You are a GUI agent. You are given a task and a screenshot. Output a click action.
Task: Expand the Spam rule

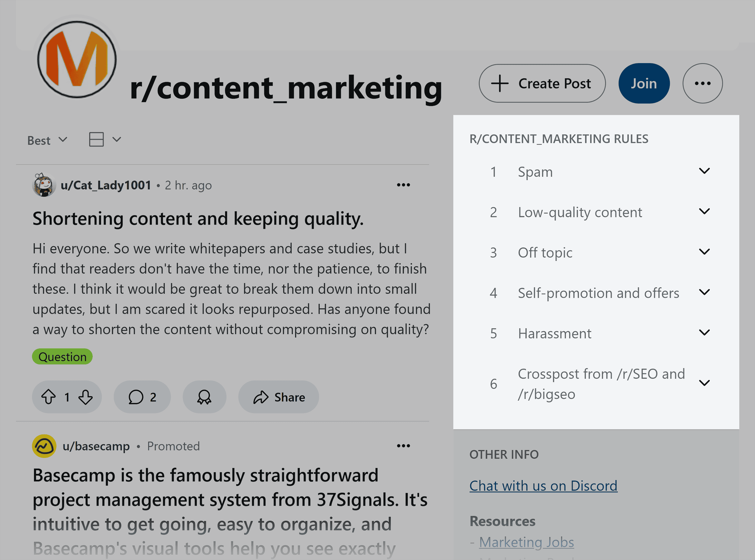pos(704,171)
